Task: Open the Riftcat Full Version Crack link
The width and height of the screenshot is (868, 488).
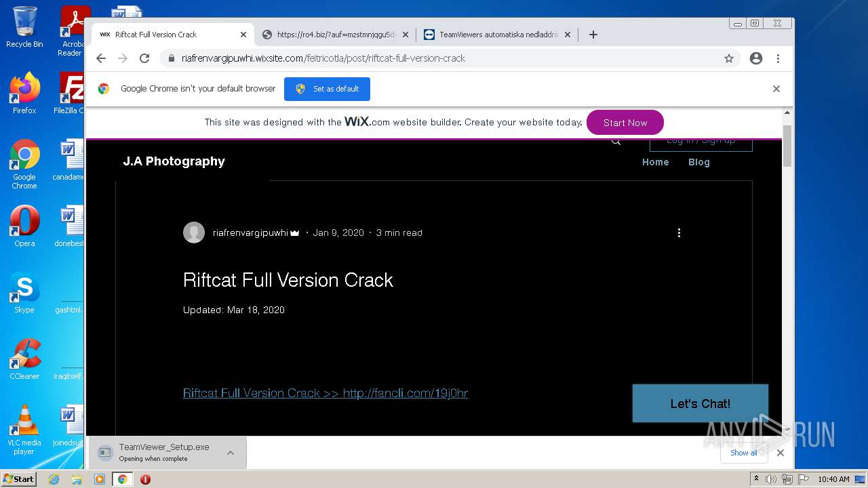Action: (325, 393)
